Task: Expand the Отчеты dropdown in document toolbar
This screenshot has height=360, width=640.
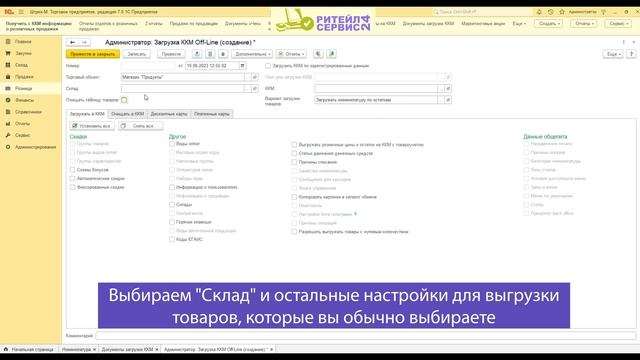Action: pos(291,54)
